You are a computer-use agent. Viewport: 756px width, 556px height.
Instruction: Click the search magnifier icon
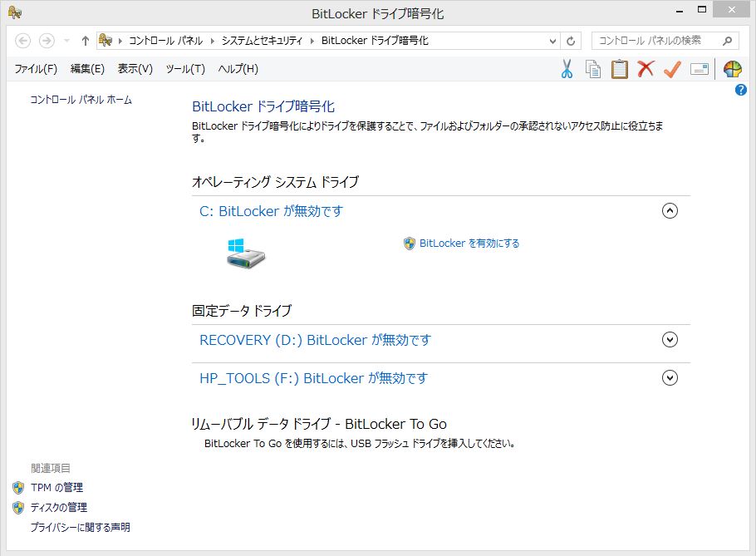(x=728, y=41)
